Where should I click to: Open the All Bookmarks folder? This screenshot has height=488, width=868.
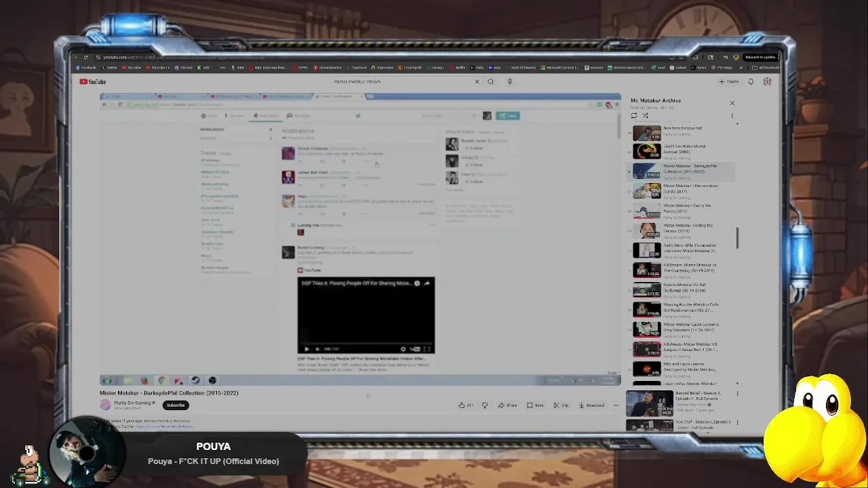pyautogui.click(x=766, y=68)
